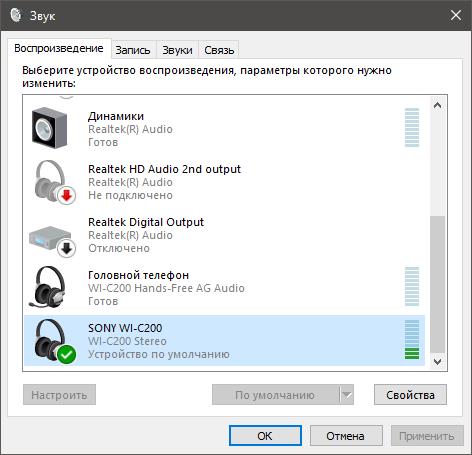472x455 pixels.
Task: Click the green checkmark default-device badge
Action: click(x=66, y=354)
